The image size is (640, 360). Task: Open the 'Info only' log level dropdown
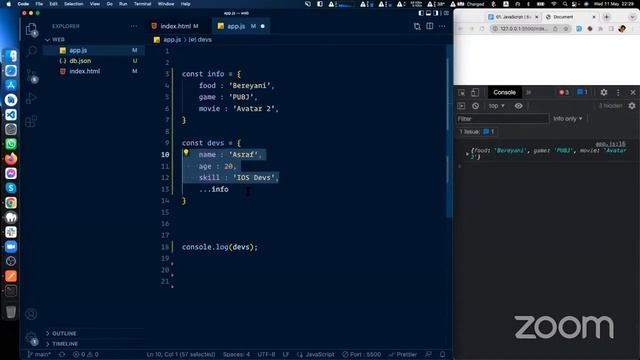point(568,119)
